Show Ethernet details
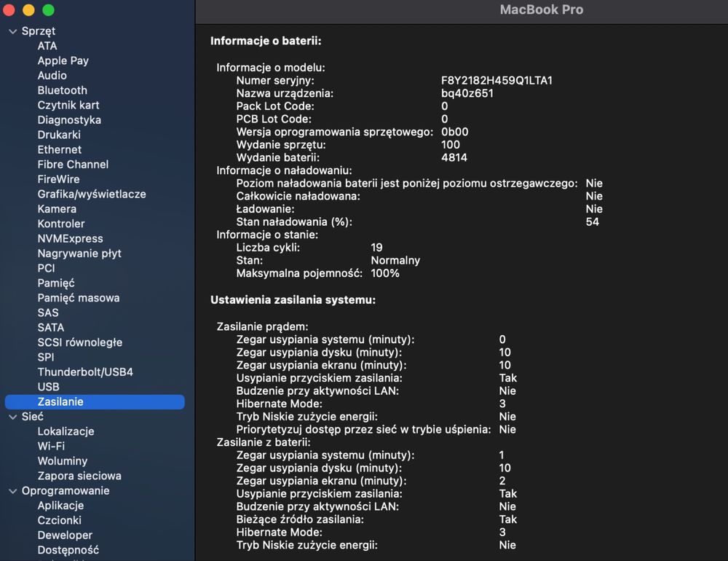728x561 pixels. tap(60, 150)
